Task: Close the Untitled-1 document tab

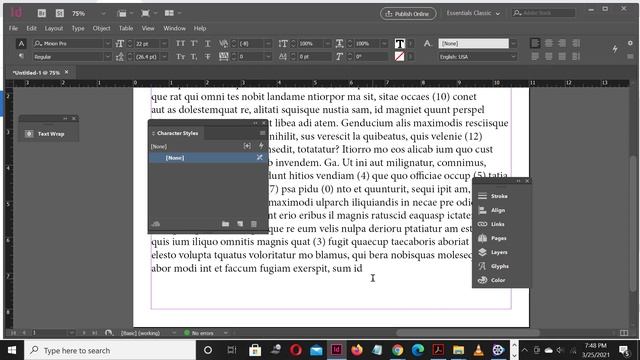Action: 67,72
